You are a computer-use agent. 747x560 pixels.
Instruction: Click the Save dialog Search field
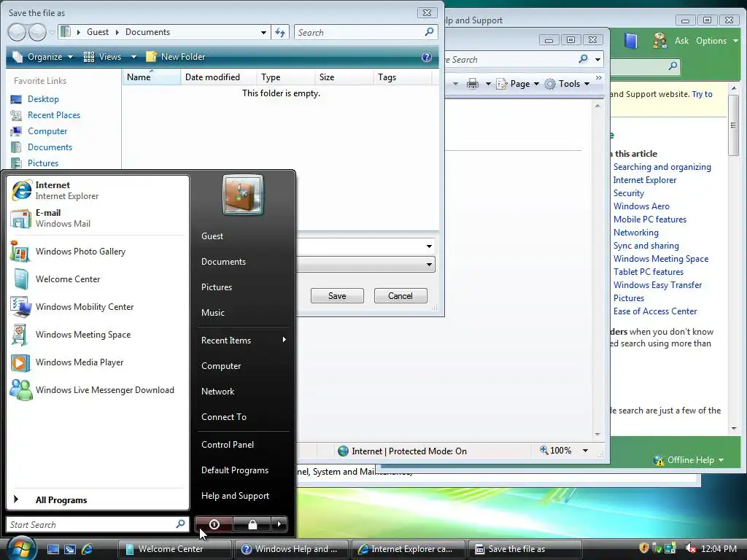365,32
